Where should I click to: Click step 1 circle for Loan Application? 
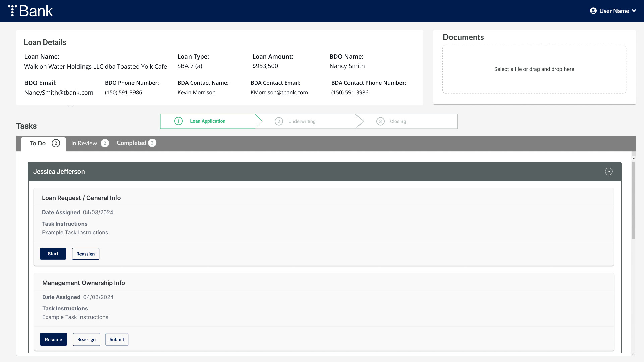[x=178, y=121]
